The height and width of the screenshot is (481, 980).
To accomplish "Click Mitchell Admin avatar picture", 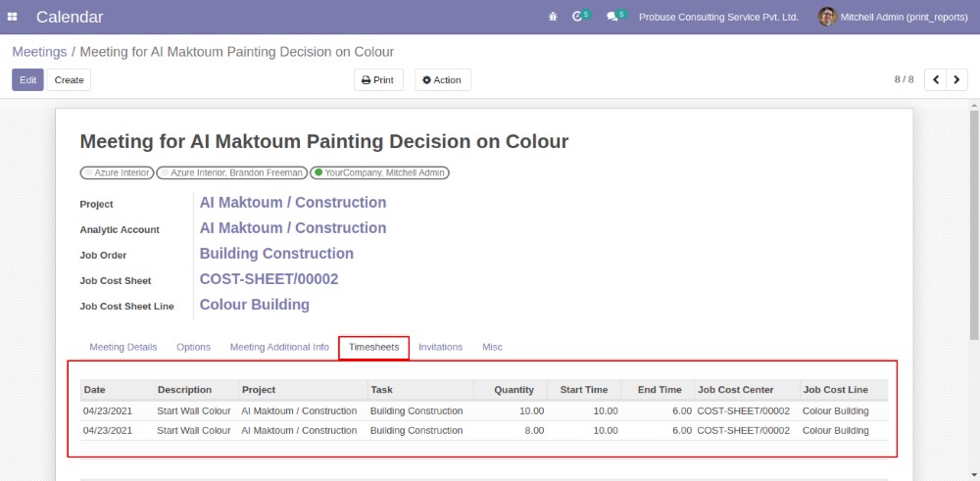I will tap(827, 17).
